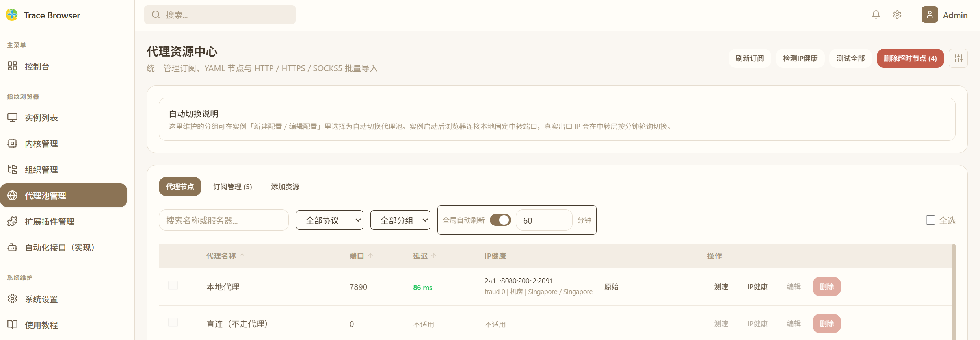Click IP健康 for 本地代理 row
The image size is (980, 340).
pos(757,286)
